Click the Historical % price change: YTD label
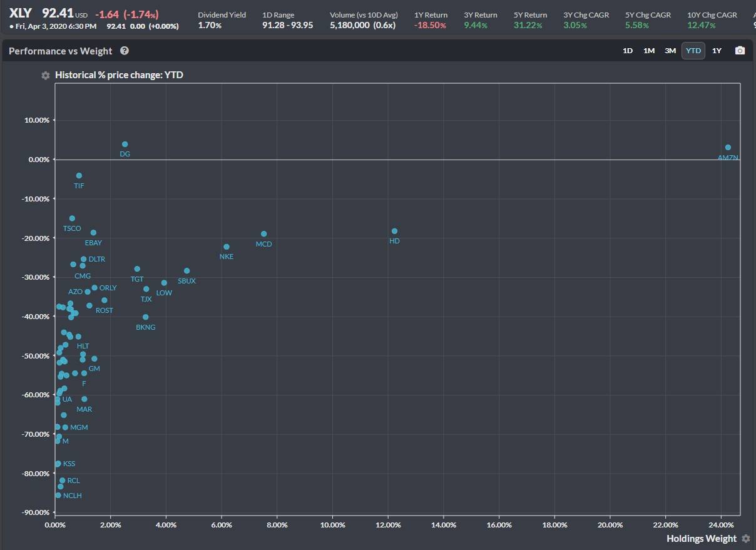The height and width of the screenshot is (550, 756). tap(119, 75)
